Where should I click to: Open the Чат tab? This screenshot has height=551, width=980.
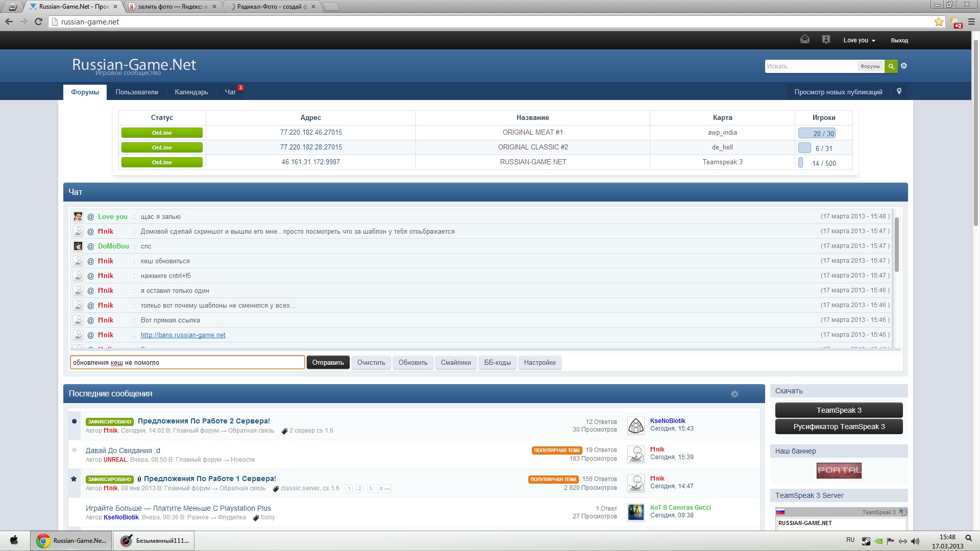(231, 92)
